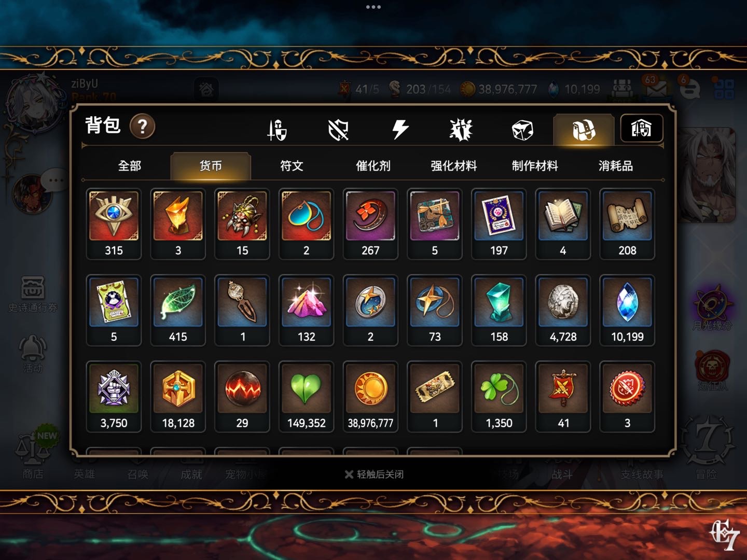Image resolution: width=747 pixels, height=560 pixels.
Task: Select the gold coin item 38,976,777
Action: [x=370, y=397]
